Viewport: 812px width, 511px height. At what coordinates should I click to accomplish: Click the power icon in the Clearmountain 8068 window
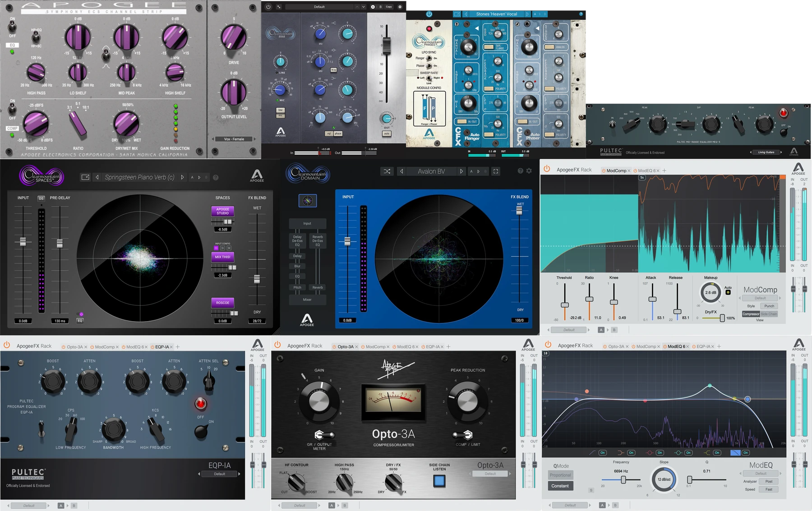tap(268, 7)
